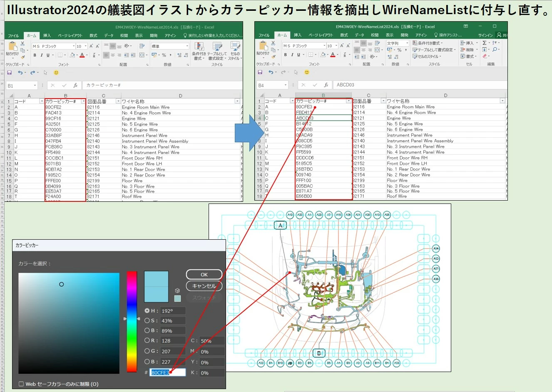Select the R red radio button beside 128

[x=147, y=340]
